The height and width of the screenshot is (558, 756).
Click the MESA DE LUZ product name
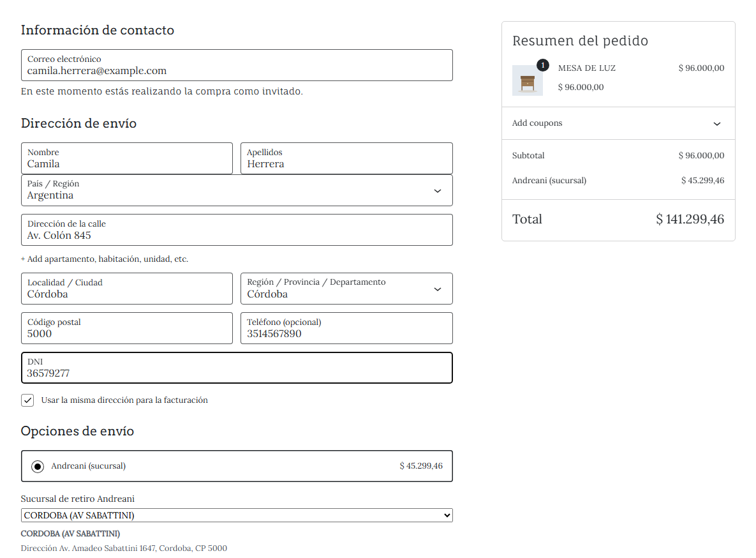[587, 68]
